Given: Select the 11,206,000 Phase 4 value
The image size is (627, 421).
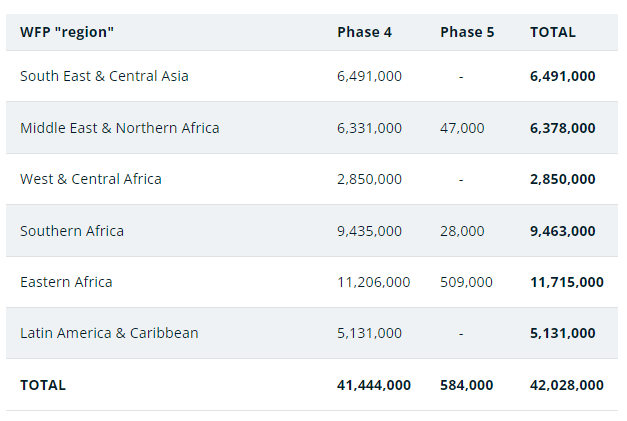Looking at the screenshot, I should (373, 282).
